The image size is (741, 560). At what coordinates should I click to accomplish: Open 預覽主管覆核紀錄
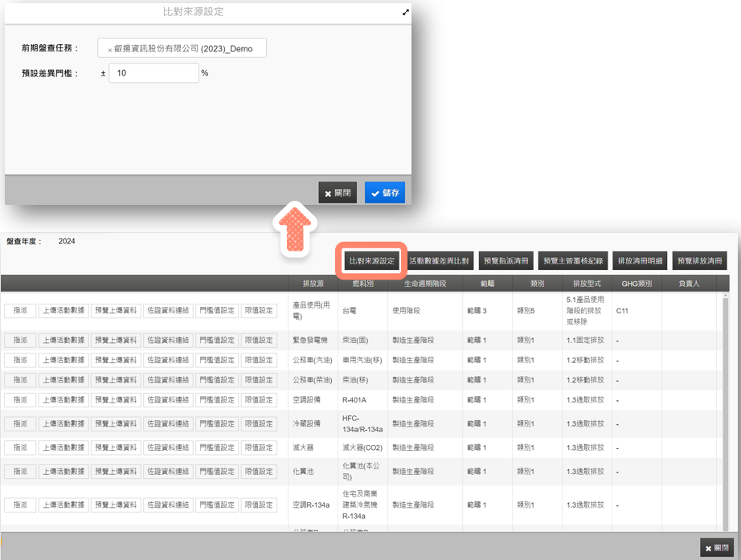click(x=573, y=261)
